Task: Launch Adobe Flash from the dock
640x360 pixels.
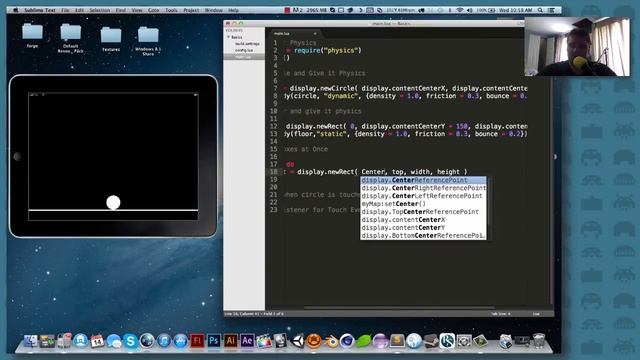Action: pos(197,341)
